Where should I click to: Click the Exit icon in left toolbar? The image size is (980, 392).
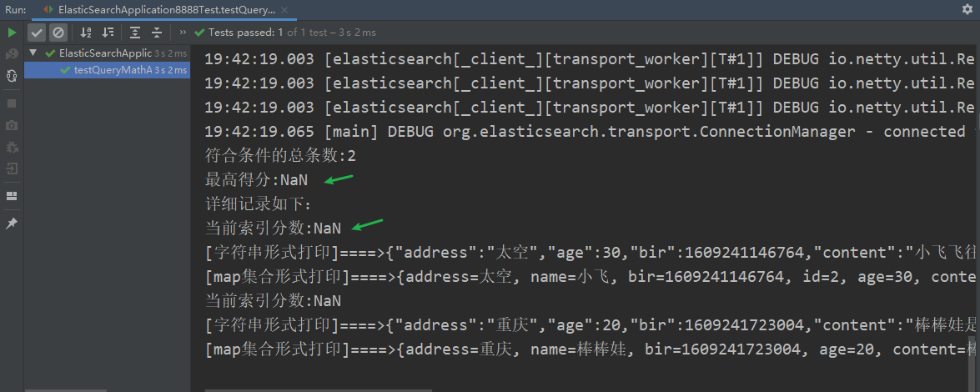point(11,168)
